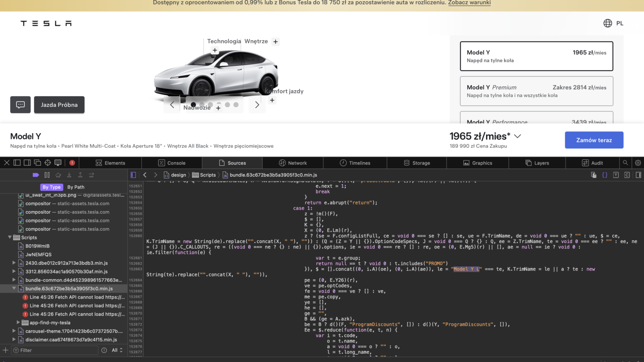Click Scripts breadcrumb in path bar
Viewport: 644px width, 362px height.
pyautogui.click(x=204, y=175)
